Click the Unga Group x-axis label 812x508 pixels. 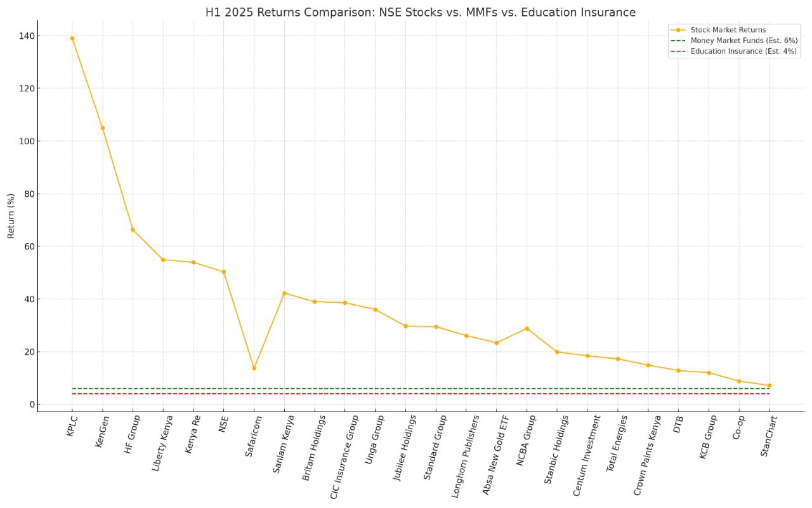click(374, 439)
